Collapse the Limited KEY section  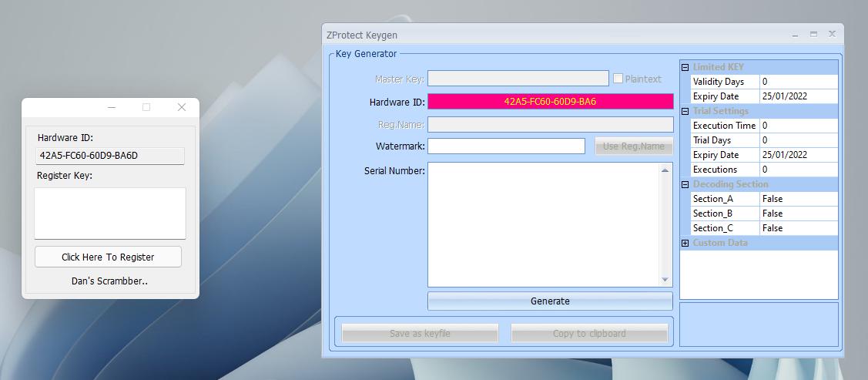coord(685,68)
